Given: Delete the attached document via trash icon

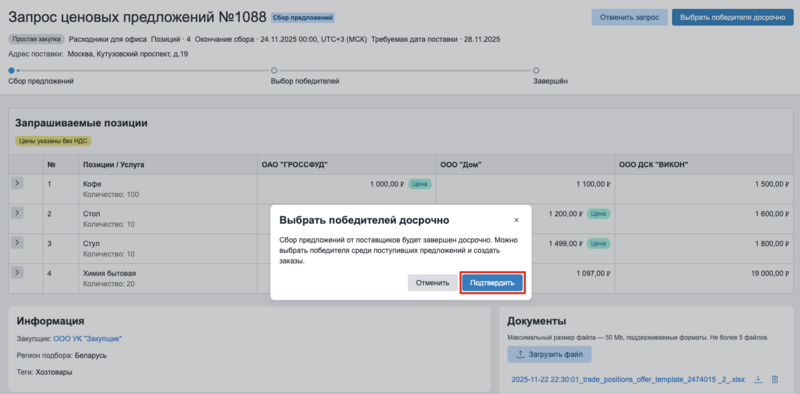Looking at the screenshot, I should click(775, 379).
